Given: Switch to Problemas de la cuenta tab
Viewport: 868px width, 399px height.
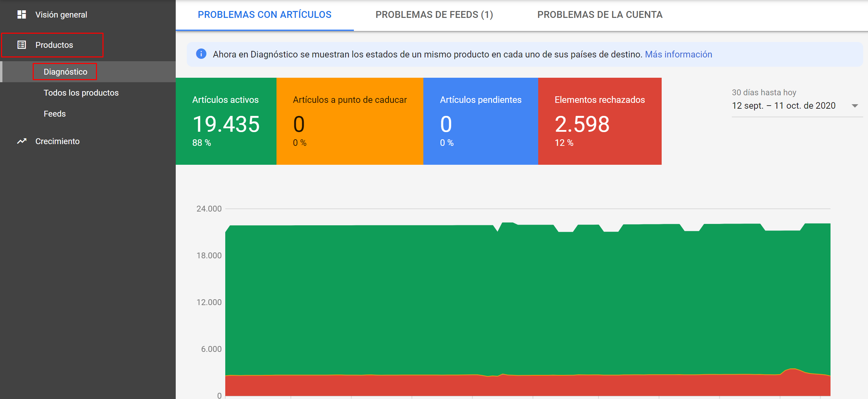Looking at the screenshot, I should [x=600, y=15].
